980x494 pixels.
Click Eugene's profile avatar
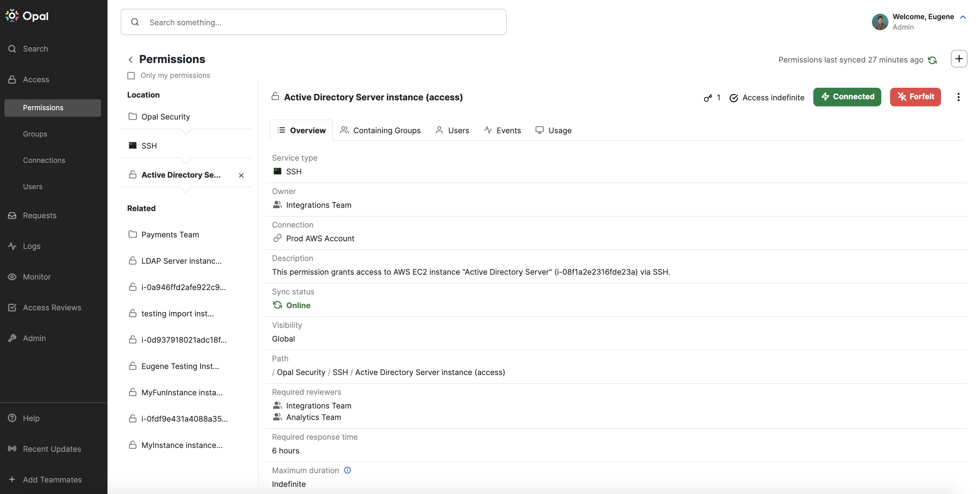(x=880, y=22)
